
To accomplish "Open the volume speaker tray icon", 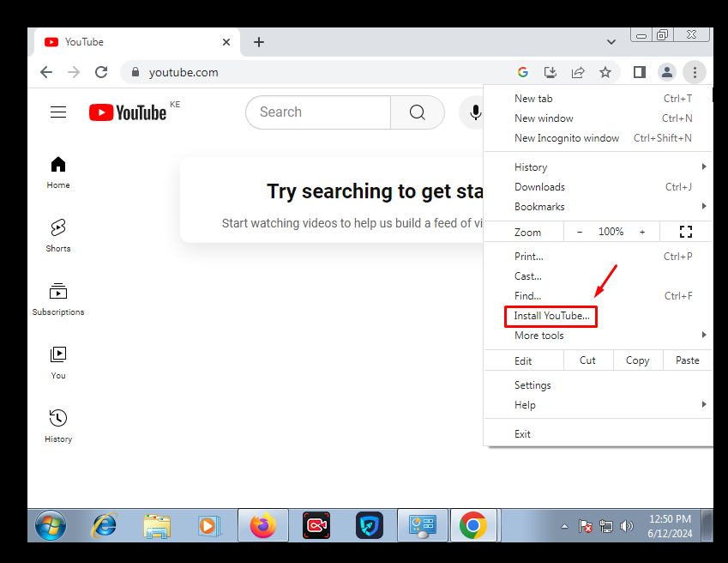I will coord(626,526).
